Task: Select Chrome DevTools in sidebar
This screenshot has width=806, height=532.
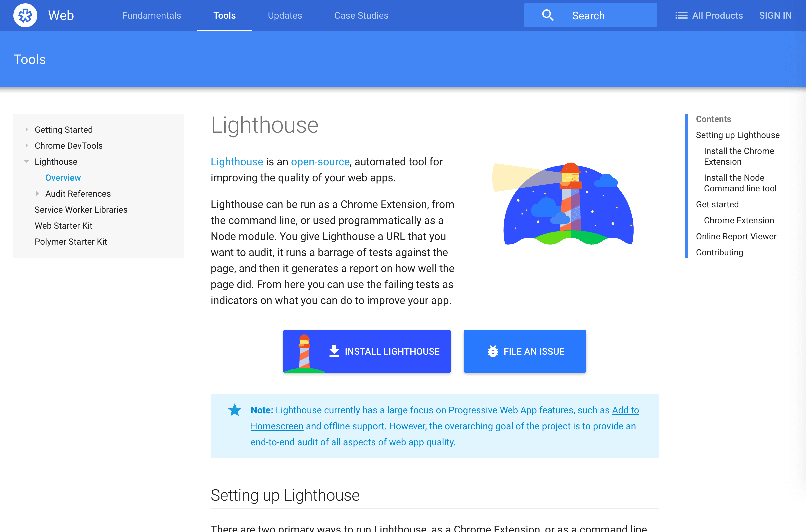Action: point(68,145)
